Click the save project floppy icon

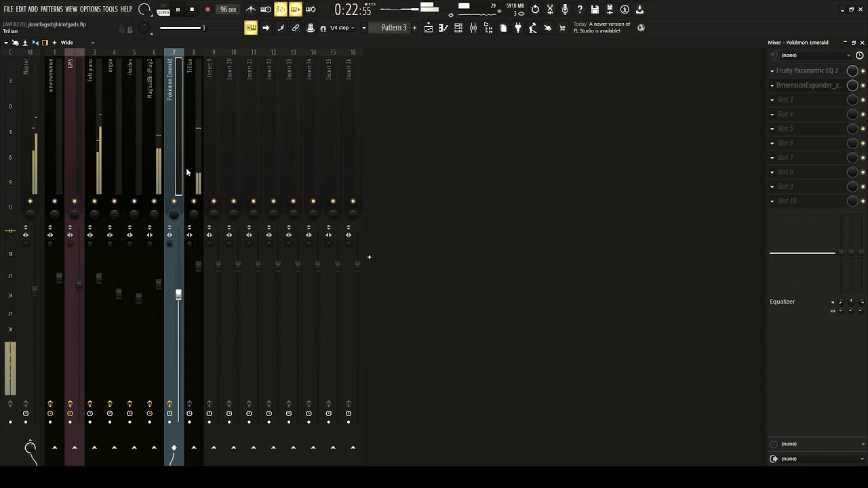[x=595, y=9]
